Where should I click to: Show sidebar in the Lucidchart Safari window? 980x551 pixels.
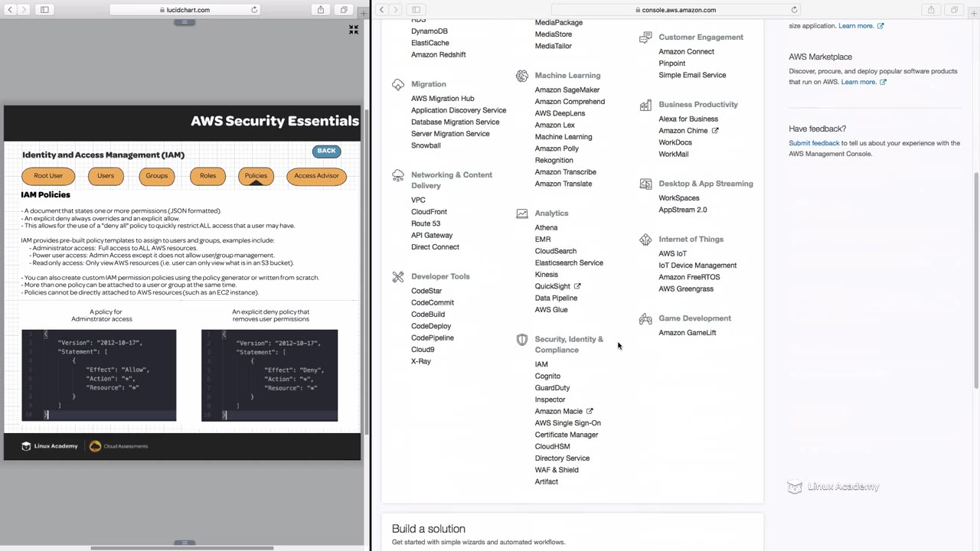44,10
